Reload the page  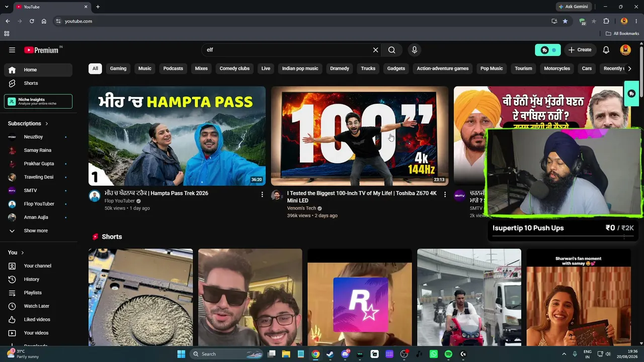[x=32, y=21]
